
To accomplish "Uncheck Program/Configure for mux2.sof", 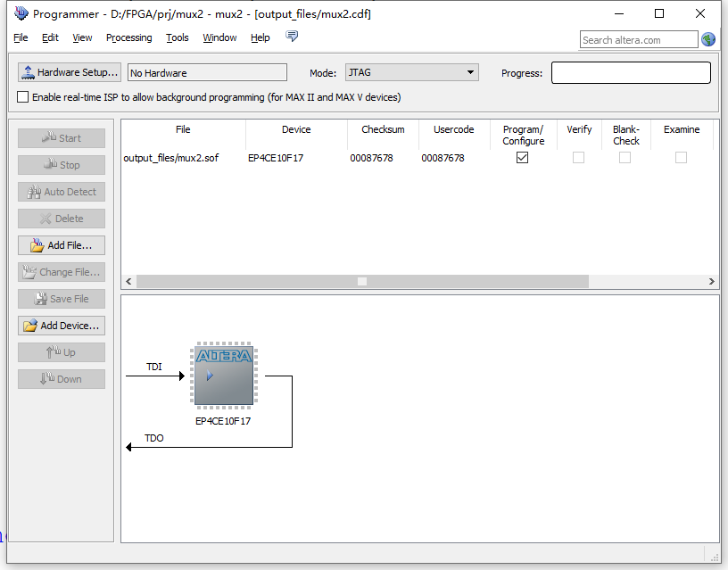I will pos(522,158).
